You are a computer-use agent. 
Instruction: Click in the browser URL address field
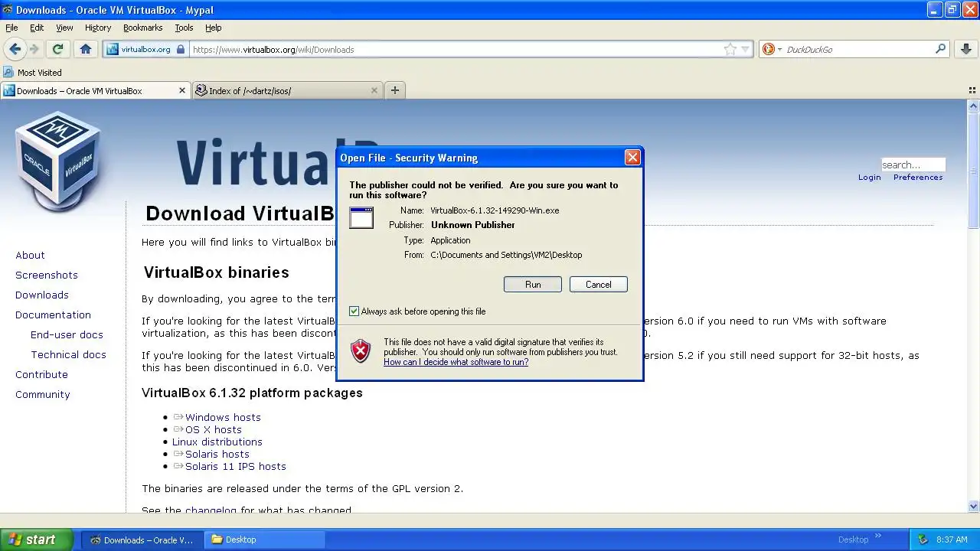pos(456,49)
